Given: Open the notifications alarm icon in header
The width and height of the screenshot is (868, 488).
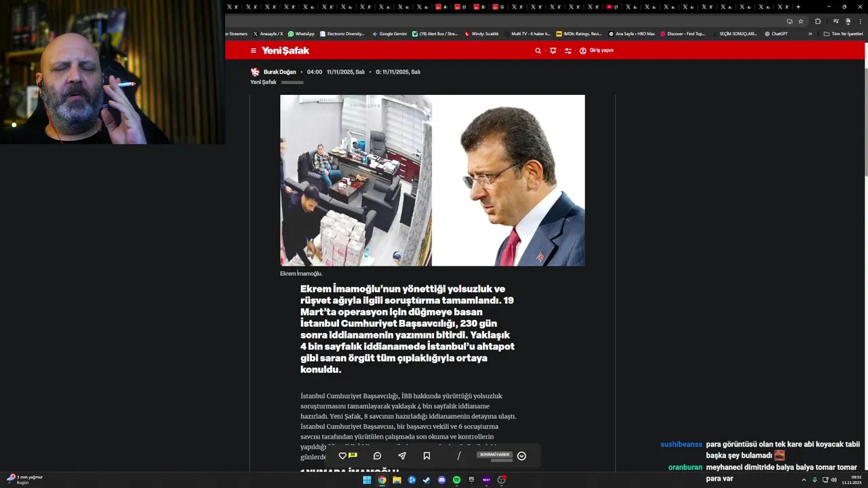Looking at the screenshot, I should pyautogui.click(x=553, y=51).
